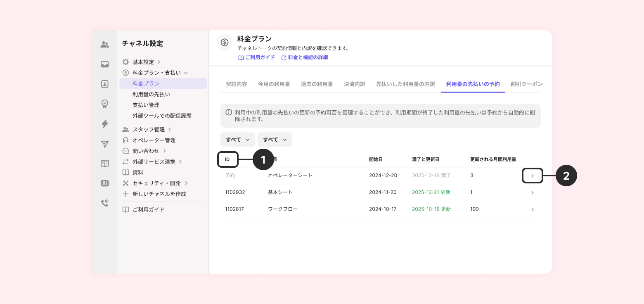Switch to the 契約内容 tab
Screen dimensions: 644x304
pyautogui.click(x=236, y=84)
